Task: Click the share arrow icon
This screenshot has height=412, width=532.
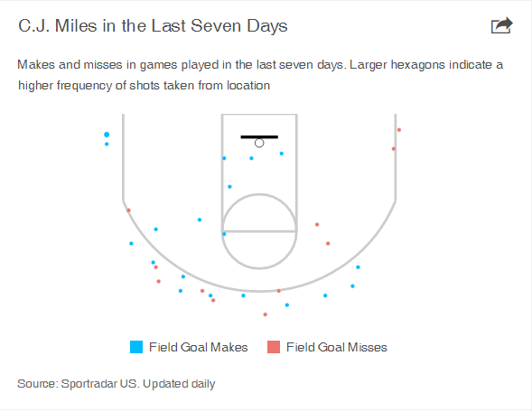Action: (x=502, y=25)
